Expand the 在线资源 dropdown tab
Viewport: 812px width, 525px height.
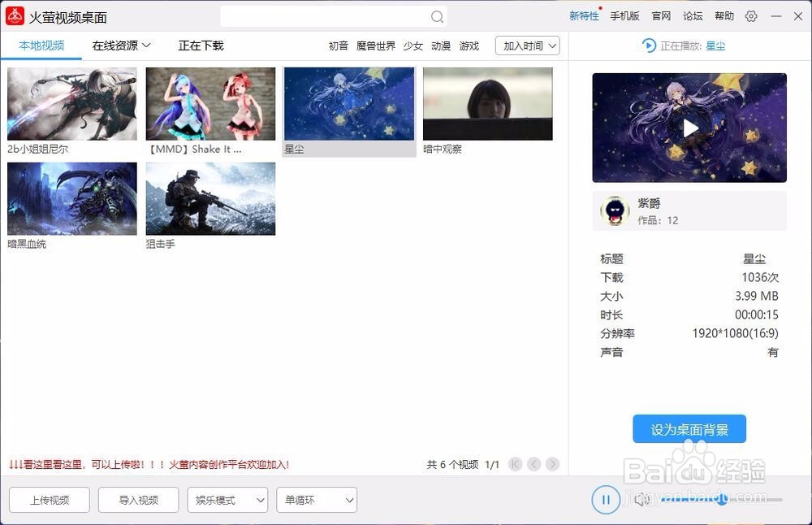(121, 46)
